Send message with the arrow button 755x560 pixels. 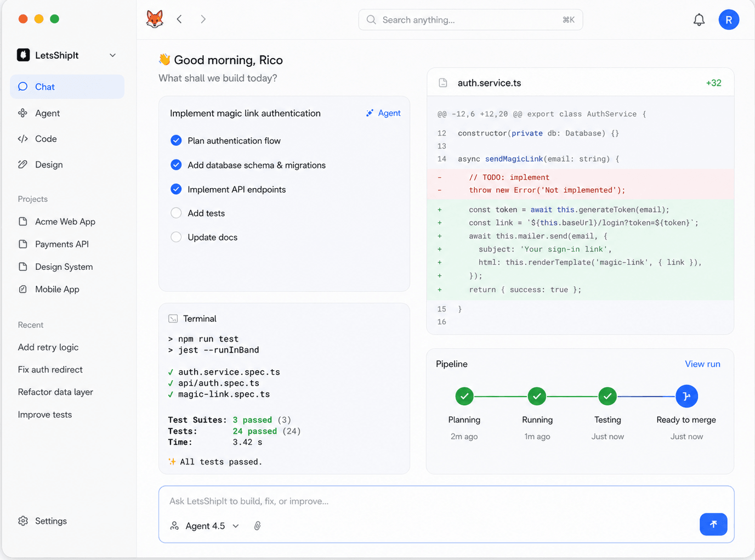pyautogui.click(x=713, y=524)
